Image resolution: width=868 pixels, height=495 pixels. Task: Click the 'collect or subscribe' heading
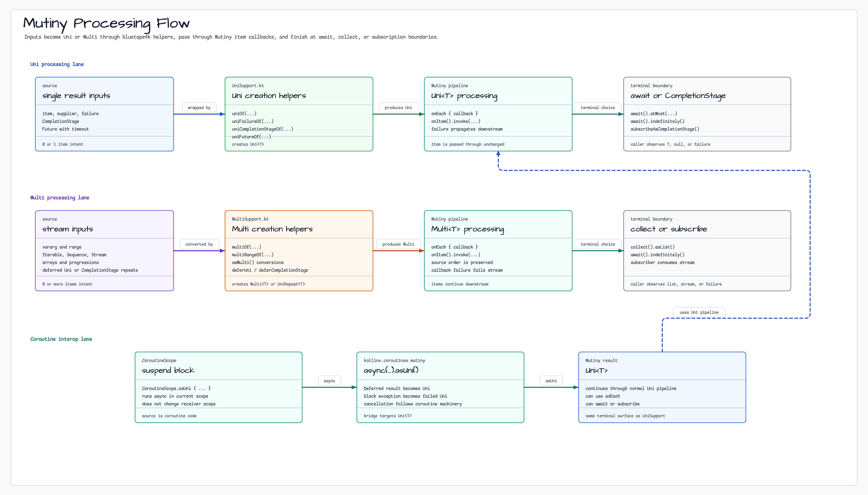(669, 229)
